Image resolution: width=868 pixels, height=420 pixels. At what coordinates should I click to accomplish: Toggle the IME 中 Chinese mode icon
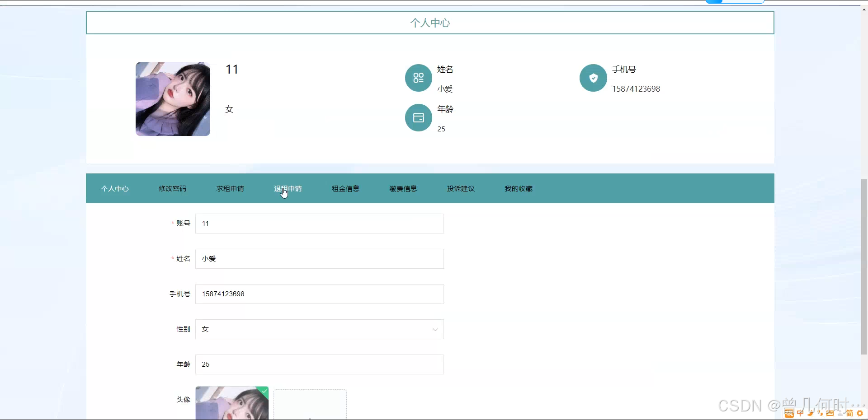(x=800, y=413)
